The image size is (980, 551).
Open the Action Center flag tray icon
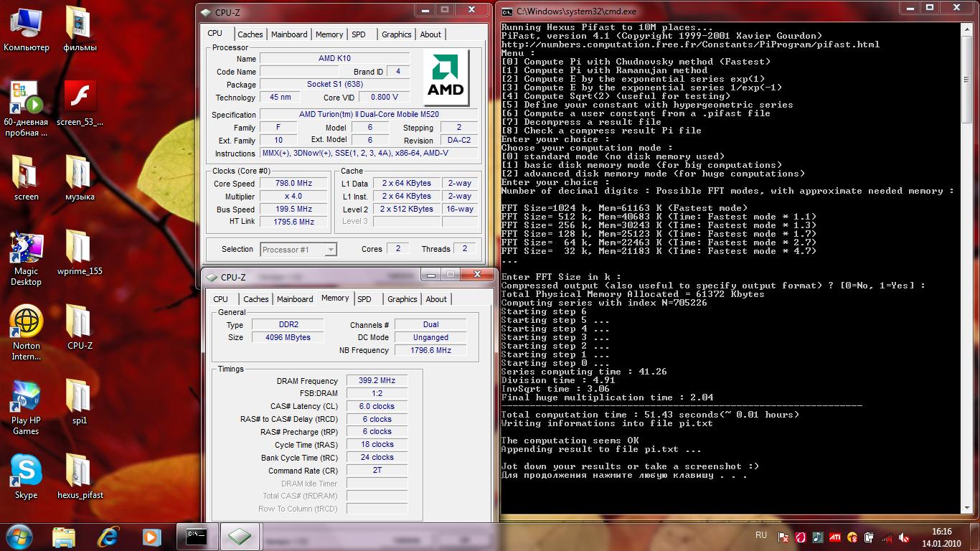click(x=784, y=537)
